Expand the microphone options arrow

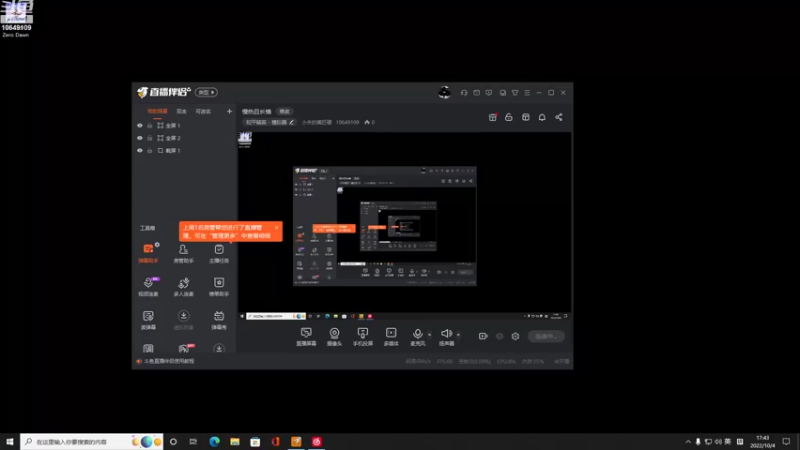(430, 335)
